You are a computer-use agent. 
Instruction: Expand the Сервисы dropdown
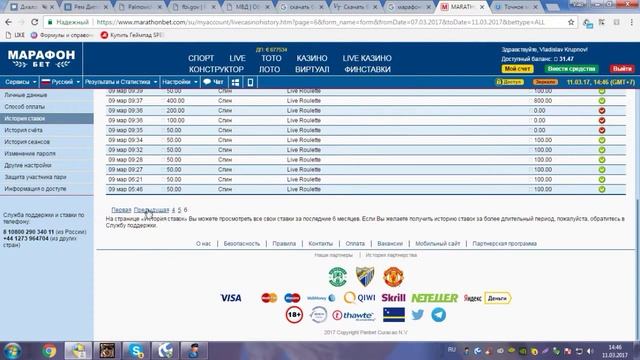pyautogui.click(x=20, y=82)
